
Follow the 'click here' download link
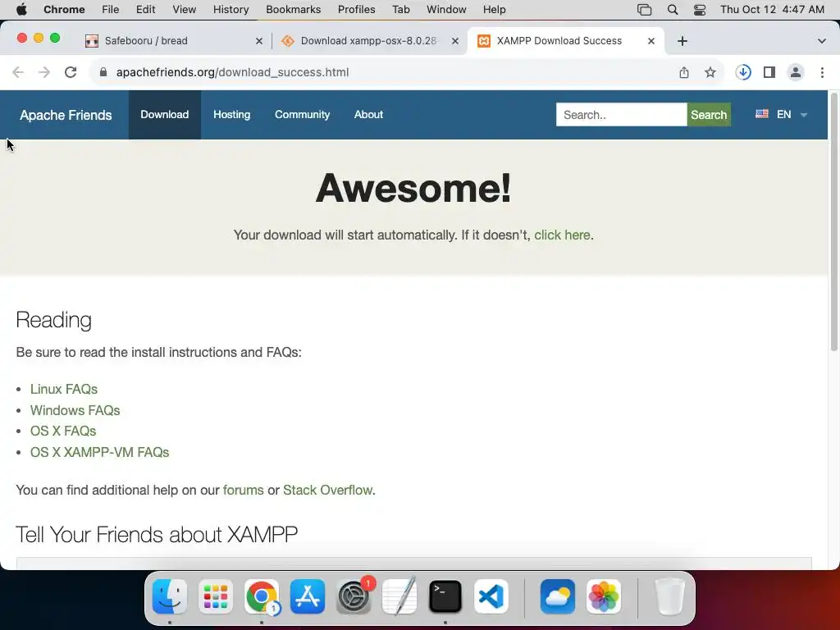(x=562, y=235)
